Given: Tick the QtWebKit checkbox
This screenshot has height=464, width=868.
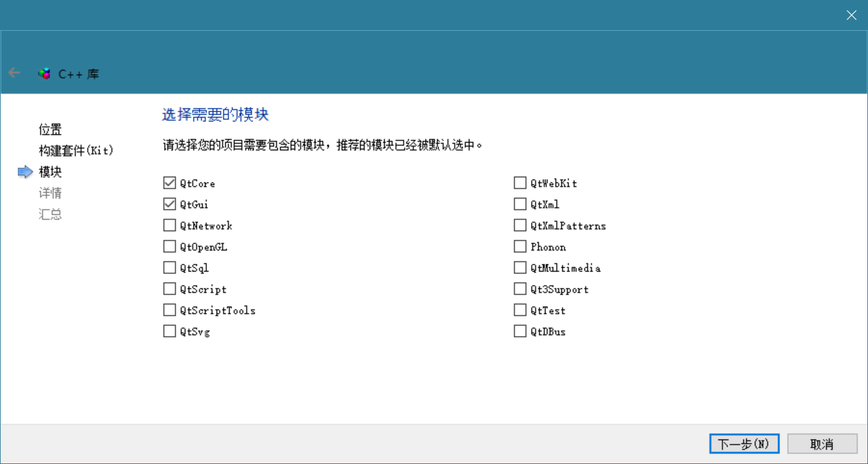Looking at the screenshot, I should coord(520,183).
